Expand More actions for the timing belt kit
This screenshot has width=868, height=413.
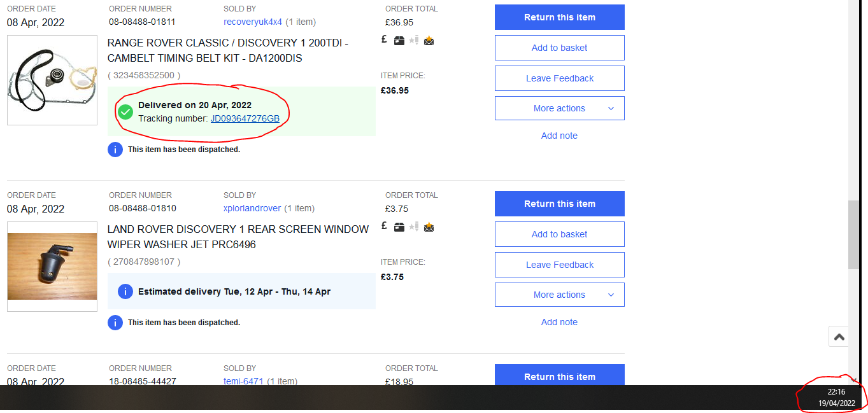(560, 108)
